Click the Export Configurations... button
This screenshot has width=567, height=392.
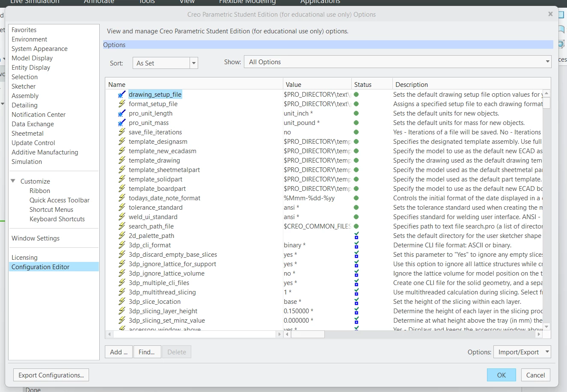[51, 375]
